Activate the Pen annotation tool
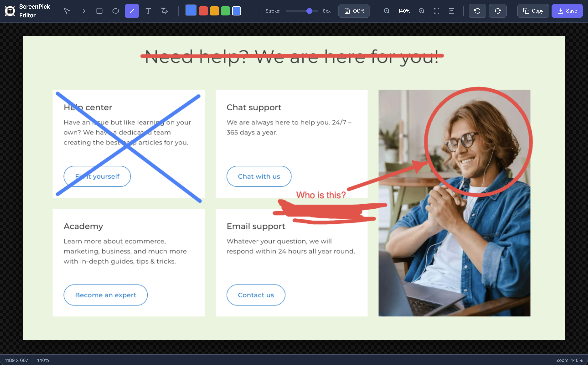588x365 pixels. pyautogui.click(x=164, y=11)
